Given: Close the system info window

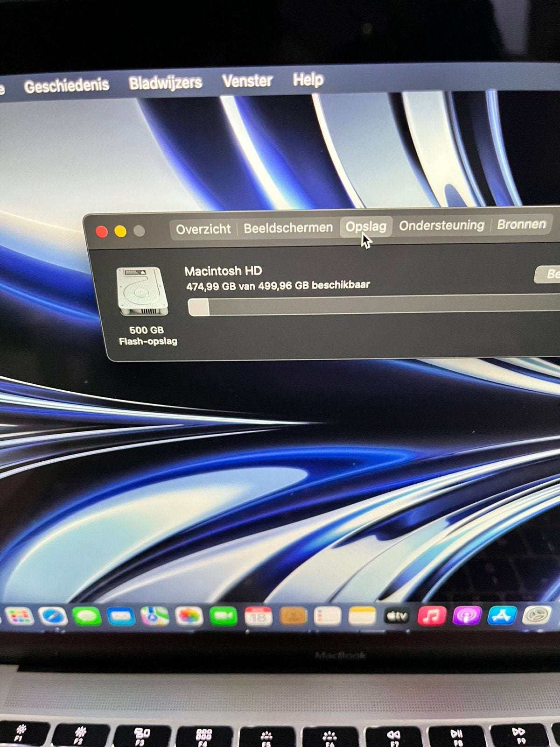Looking at the screenshot, I should [101, 232].
